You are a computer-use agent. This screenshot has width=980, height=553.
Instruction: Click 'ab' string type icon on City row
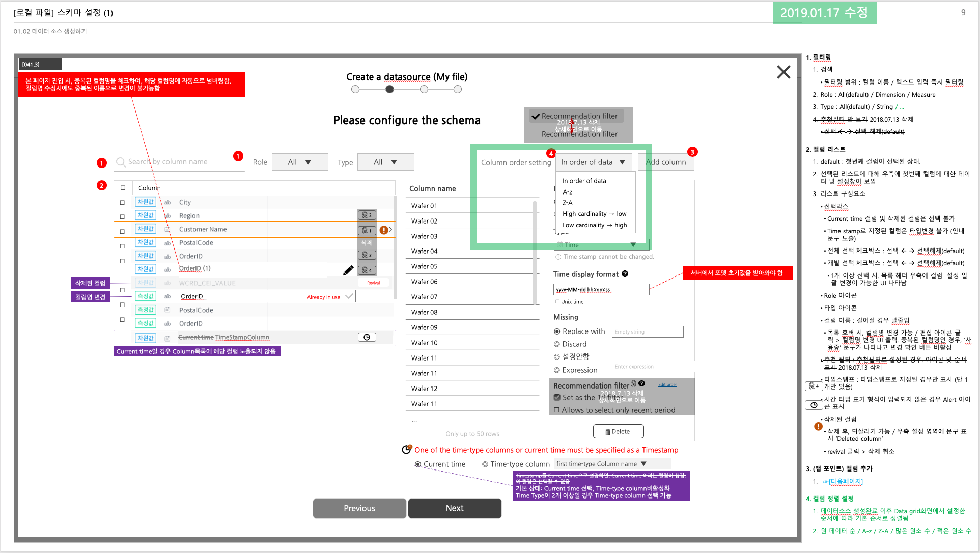click(167, 203)
